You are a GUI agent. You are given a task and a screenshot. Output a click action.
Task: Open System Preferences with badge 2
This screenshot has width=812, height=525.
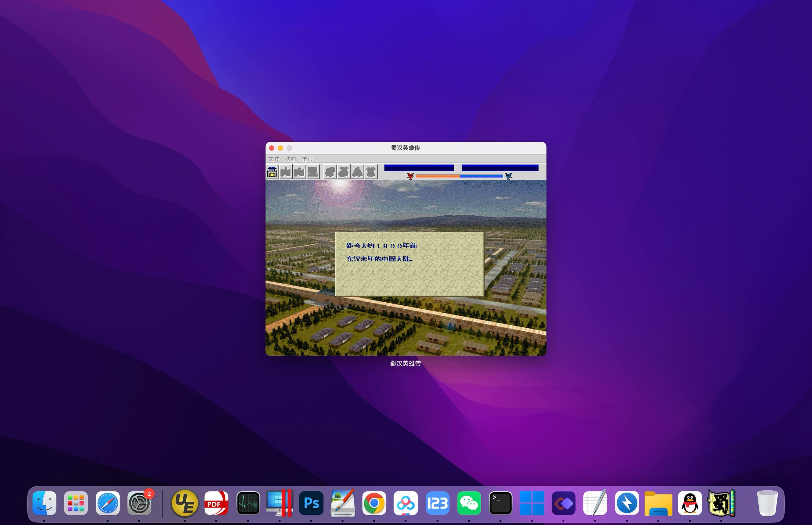pos(139,503)
